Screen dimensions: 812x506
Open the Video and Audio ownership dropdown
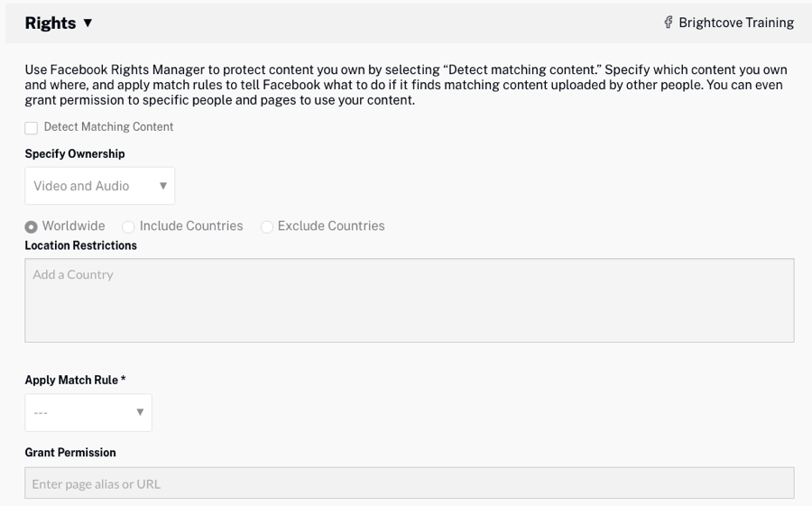coord(99,186)
